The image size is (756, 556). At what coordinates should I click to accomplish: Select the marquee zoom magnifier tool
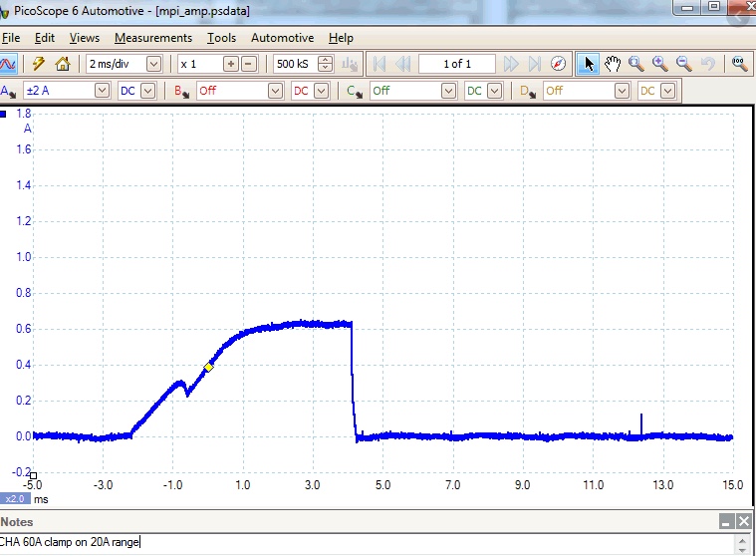pyautogui.click(x=635, y=64)
